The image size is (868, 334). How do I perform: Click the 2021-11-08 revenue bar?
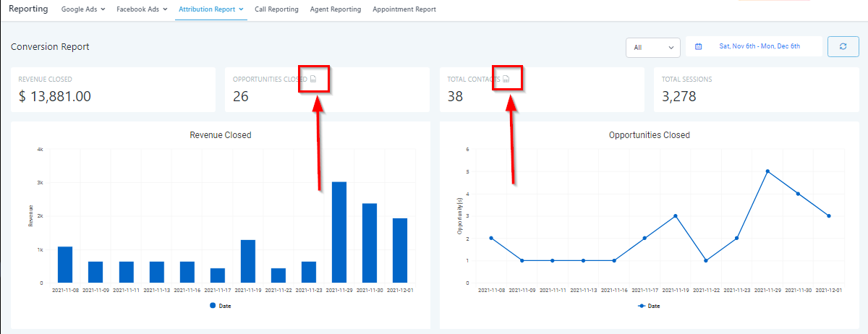pyautogui.click(x=65, y=264)
